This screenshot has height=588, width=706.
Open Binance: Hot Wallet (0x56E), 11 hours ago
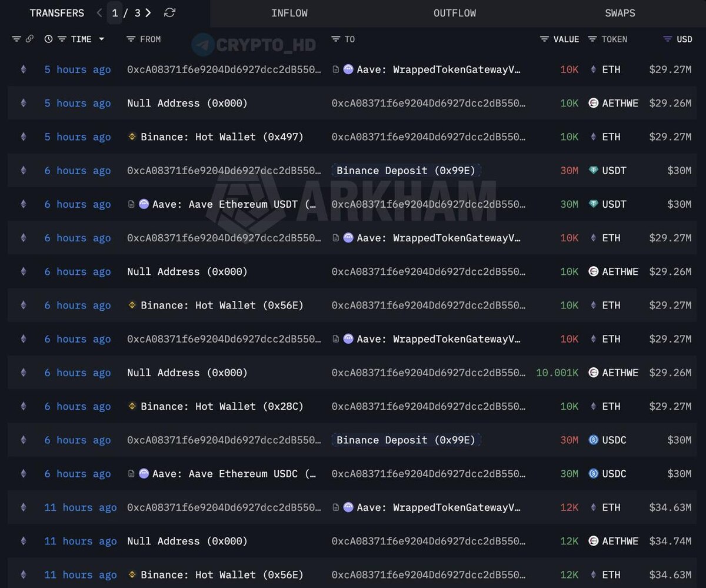tap(222, 575)
